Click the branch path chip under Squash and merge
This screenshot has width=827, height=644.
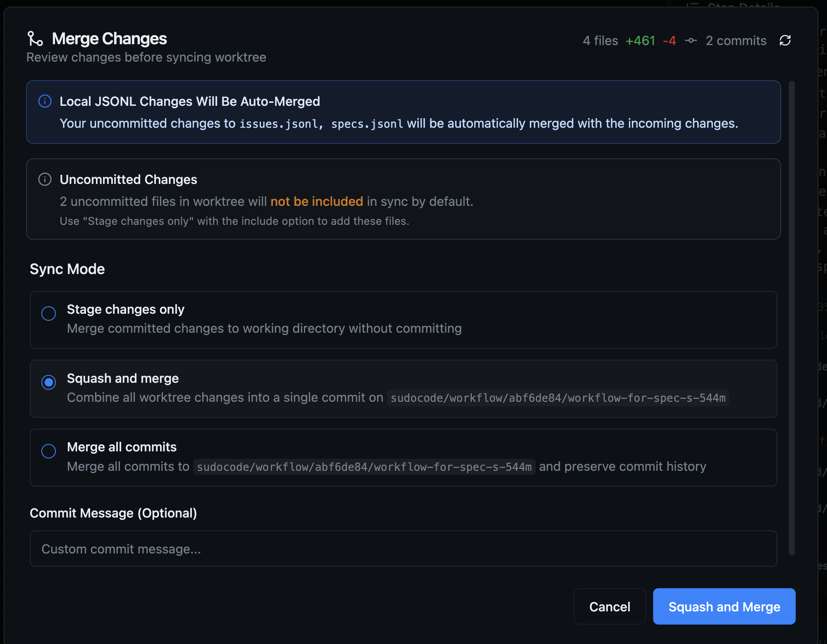557,398
